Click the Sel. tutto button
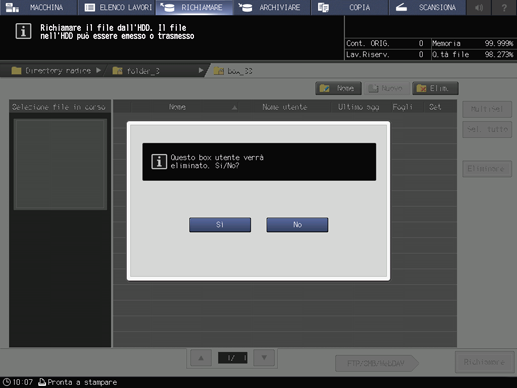Image resolution: width=517 pixels, height=388 pixels. [487, 129]
